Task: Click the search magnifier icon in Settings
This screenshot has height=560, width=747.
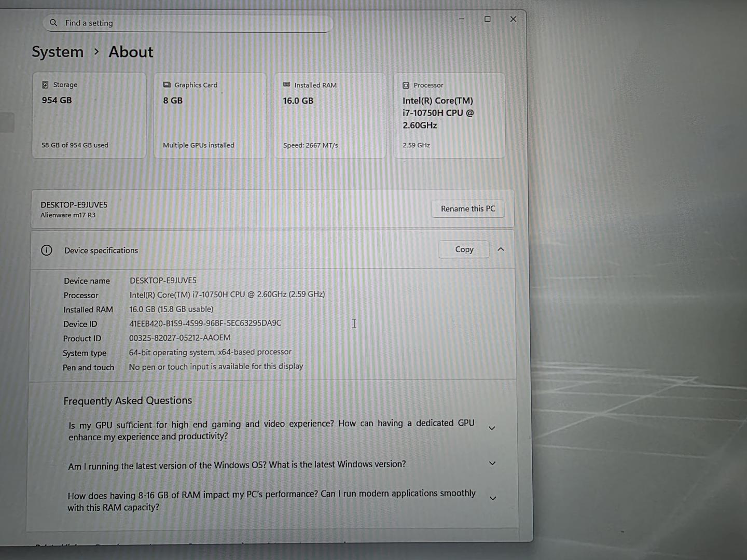Action: (53, 23)
